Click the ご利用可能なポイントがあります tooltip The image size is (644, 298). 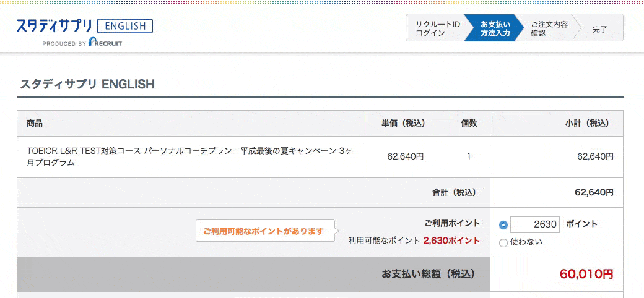(264, 231)
